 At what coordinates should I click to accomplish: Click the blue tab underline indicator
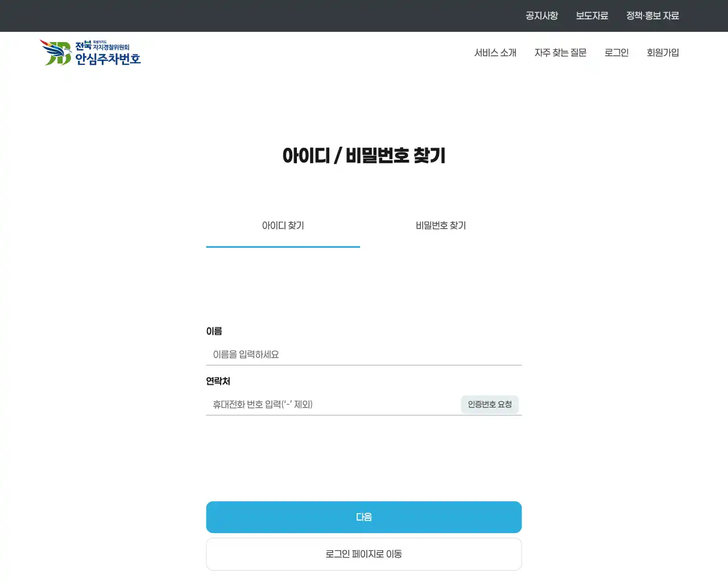[x=283, y=248]
